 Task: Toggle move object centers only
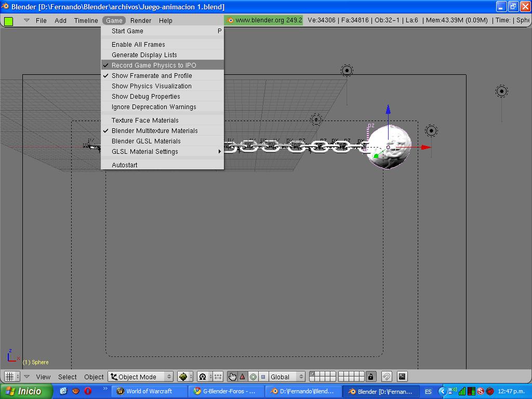coord(218,377)
